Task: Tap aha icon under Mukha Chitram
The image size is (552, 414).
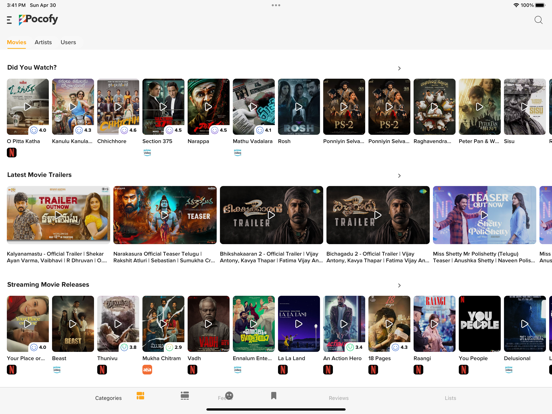Action: coord(147,370)
